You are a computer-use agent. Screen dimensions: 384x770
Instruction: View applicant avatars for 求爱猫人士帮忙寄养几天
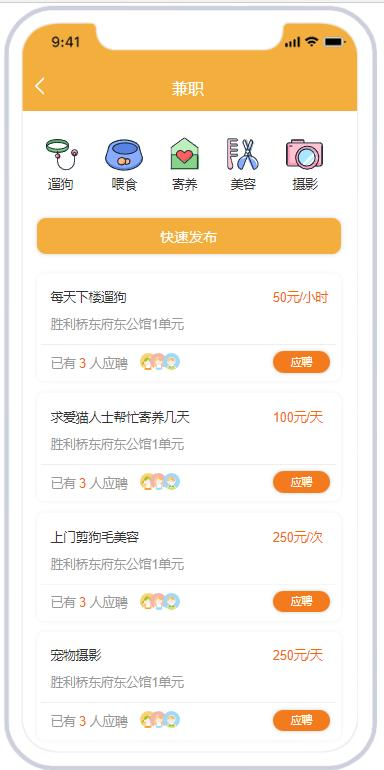click(160, 482)
